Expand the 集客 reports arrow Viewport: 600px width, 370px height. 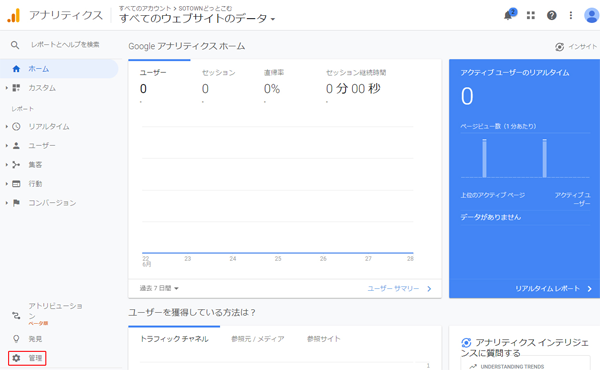click(x=7, y=165)
